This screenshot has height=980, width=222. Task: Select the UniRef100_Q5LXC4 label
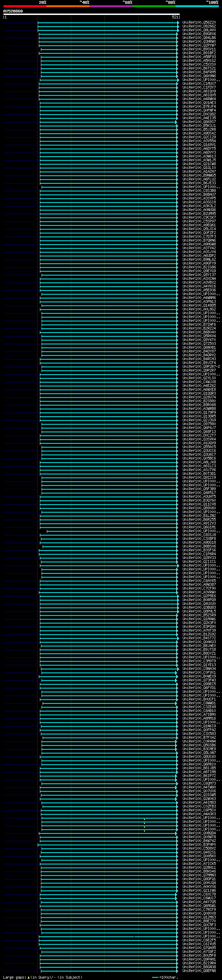[199, 229]
